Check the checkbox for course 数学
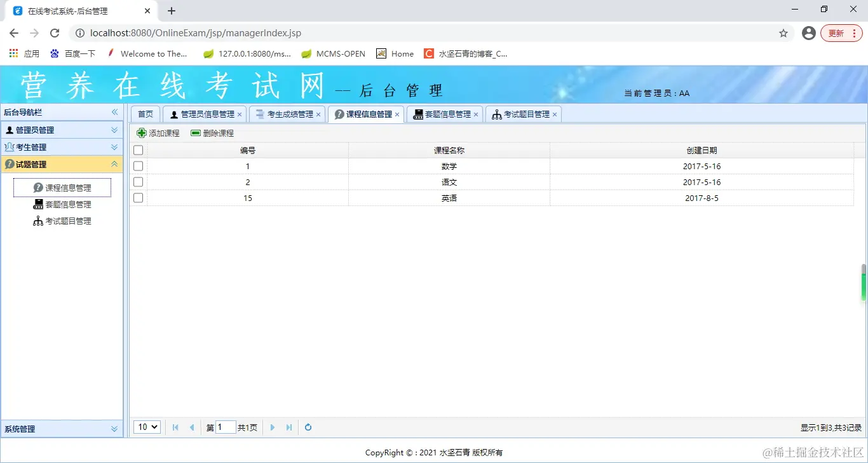The width and height of the screenshot is (868, 463). point(138,166)
